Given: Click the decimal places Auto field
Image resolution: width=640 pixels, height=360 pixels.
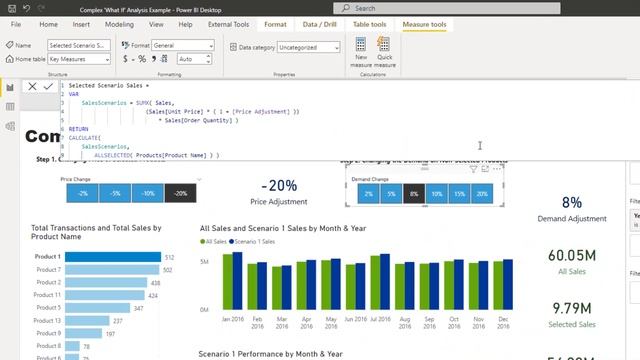Looking at the screenshot, I should click(191, 59).
